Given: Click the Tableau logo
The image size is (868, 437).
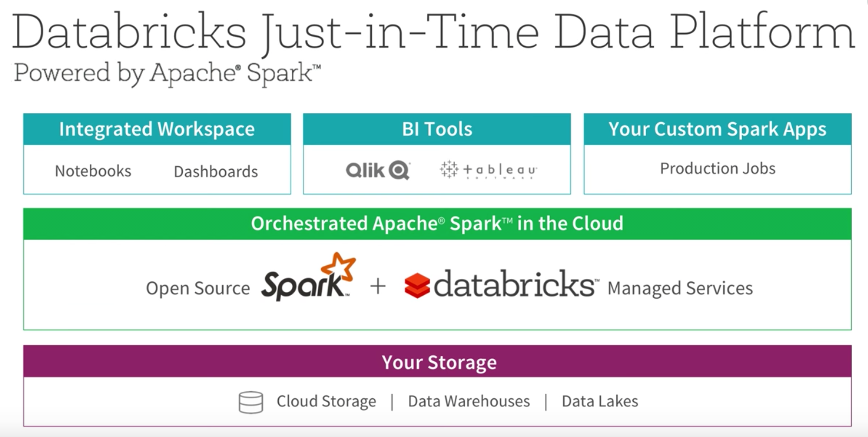Looking at the screenshot, I should pyautogui.click(x=488, y=170).
